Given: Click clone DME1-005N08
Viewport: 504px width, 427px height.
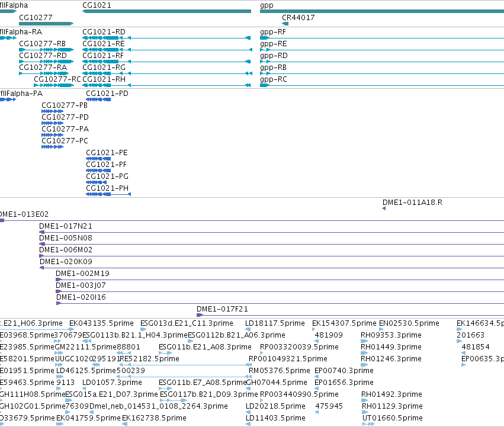Looking at the screenshot, I should (x=271, y=244).
